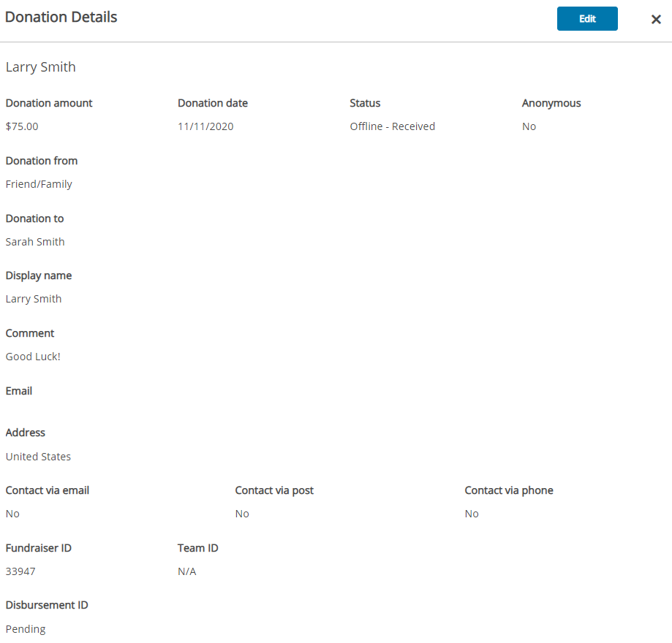This screenshot has height=643, width=672.
Task: Click the blue Edit button
Action: [x=587, y=19]
